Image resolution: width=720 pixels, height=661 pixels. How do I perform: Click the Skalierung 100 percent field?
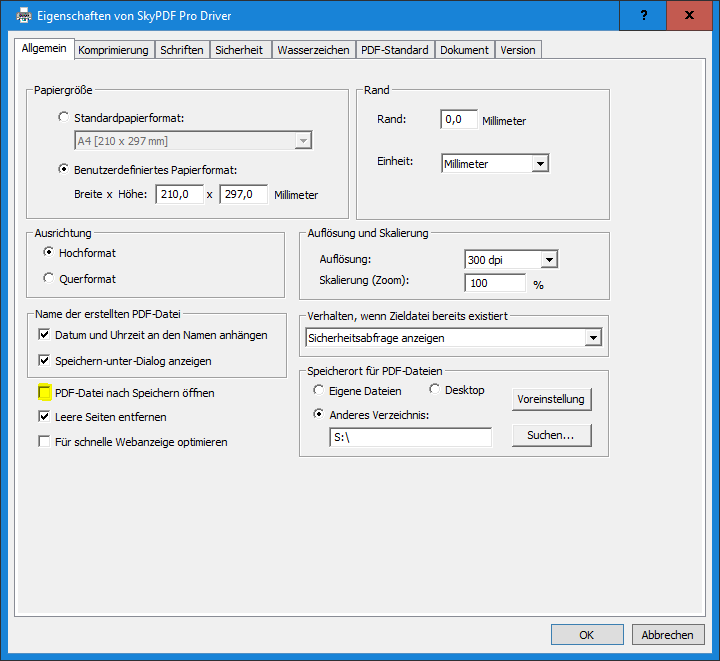tap(495, 283)
